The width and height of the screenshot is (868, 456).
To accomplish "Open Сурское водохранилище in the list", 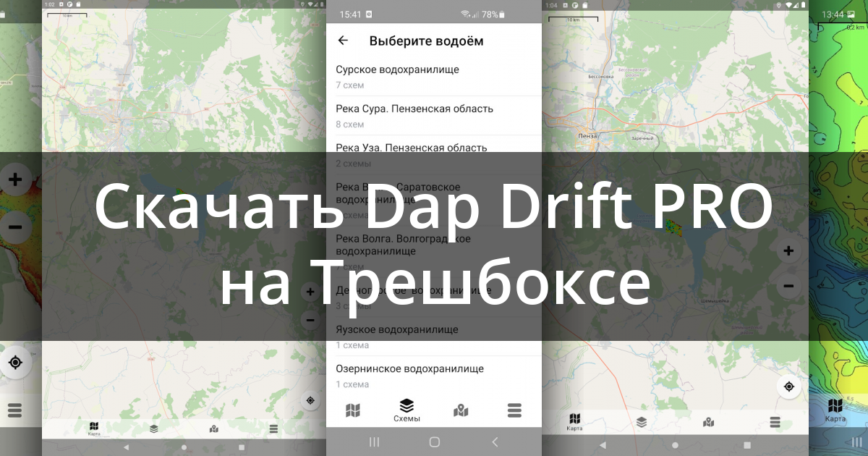I will click(434, 77).
